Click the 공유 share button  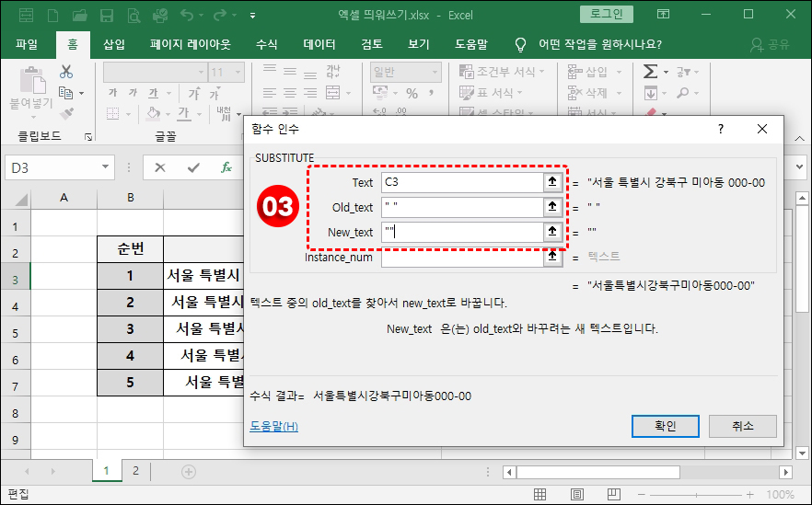click(771, 44)
